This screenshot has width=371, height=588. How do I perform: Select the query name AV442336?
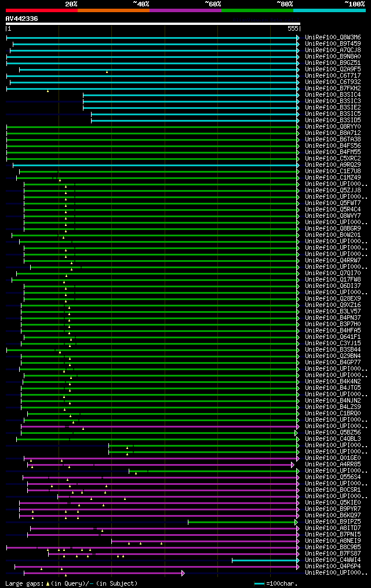22,19
